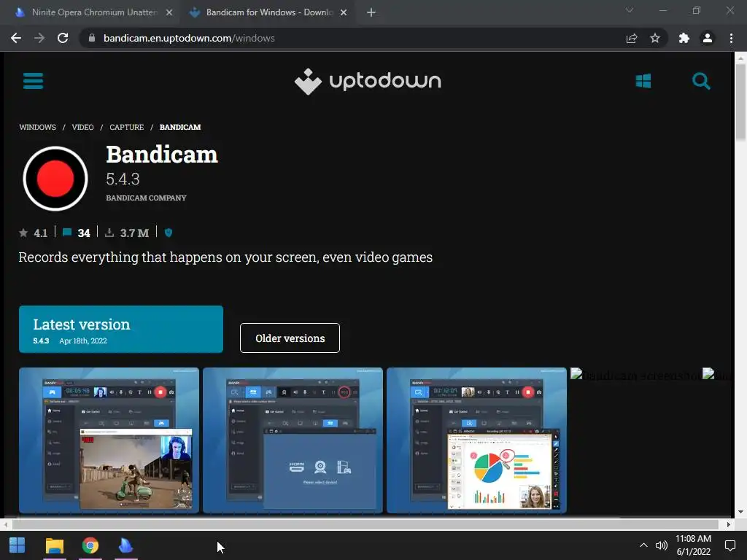Open device recording screenshot thumbnail
The width and height of the screenshot is (747, 560).
click(293, 440)
